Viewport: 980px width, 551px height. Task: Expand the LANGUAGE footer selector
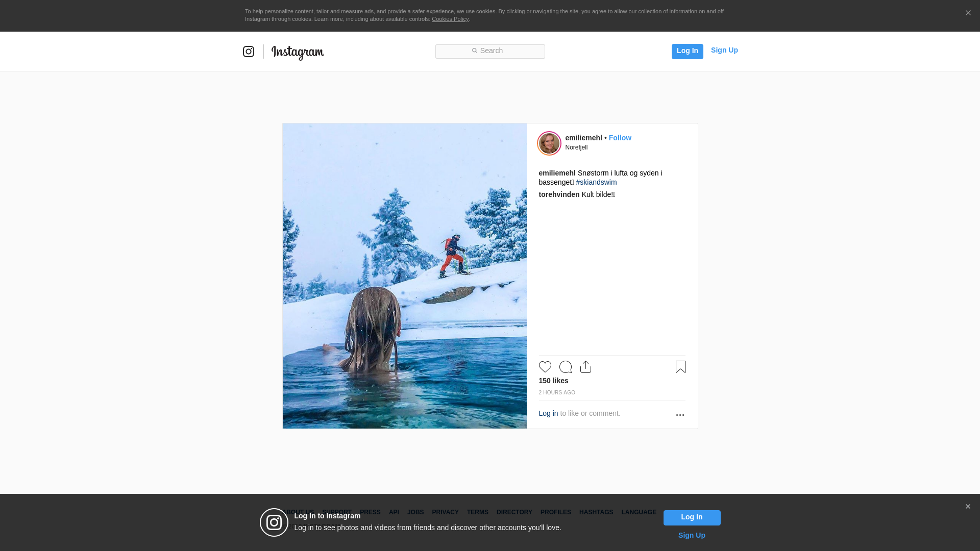639,512
